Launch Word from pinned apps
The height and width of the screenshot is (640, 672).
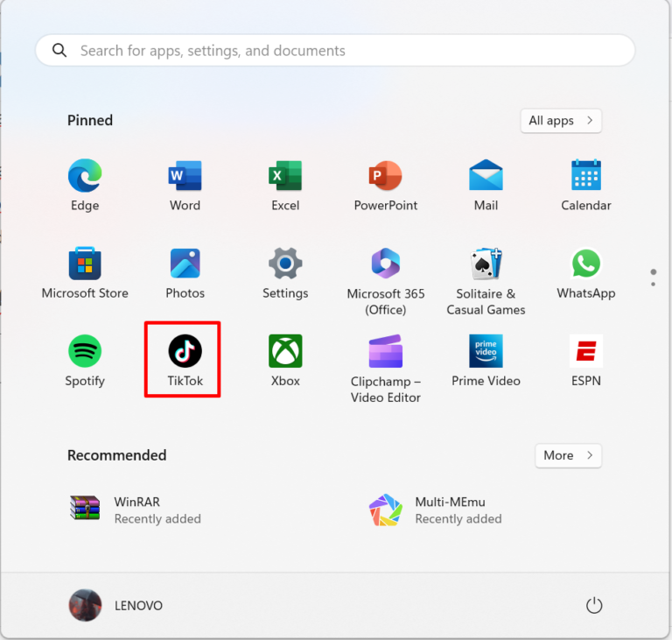pos(185,186)
